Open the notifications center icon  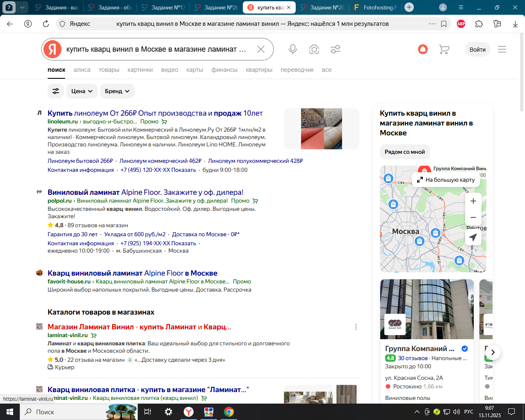point(511,412)
